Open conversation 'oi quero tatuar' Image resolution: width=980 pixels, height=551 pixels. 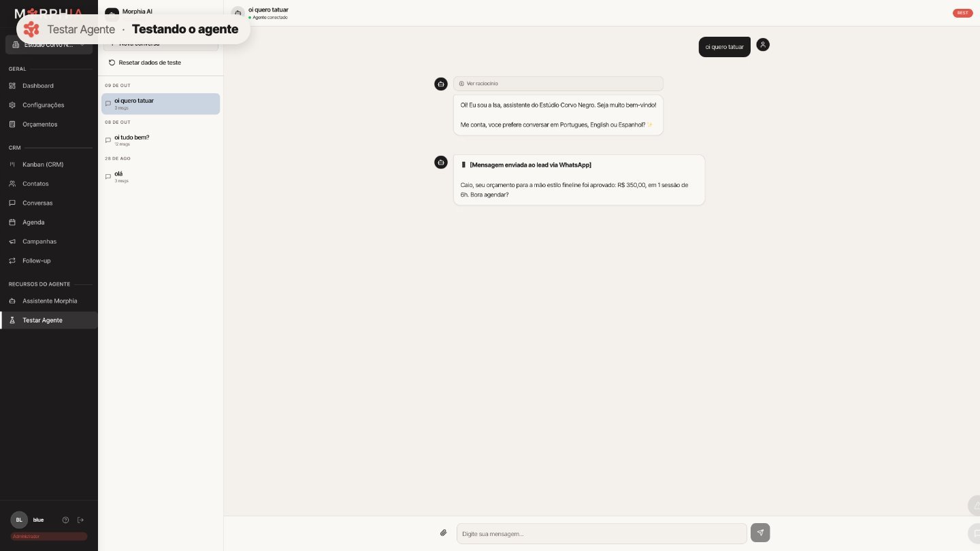(161, 103)
